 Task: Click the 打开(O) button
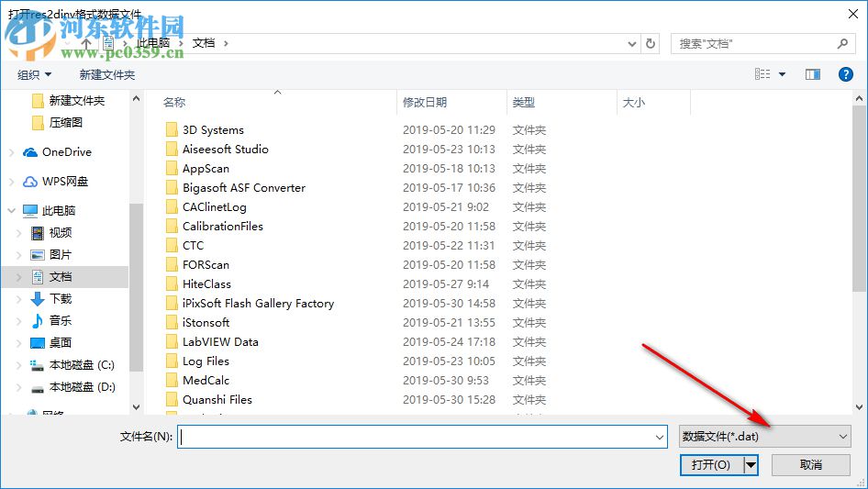tap(712, 464)
